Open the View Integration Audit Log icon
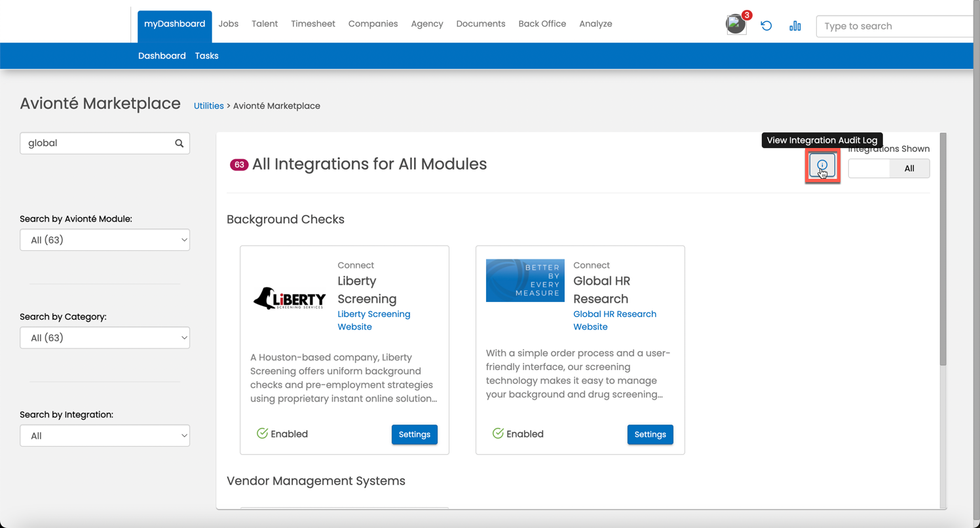 (x=822, y=165)
